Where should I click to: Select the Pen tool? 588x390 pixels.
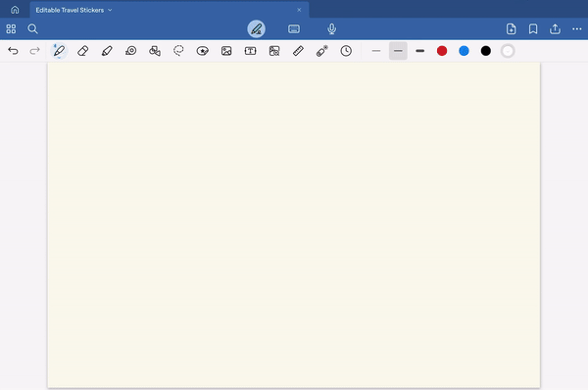click(x=59, y=51)
